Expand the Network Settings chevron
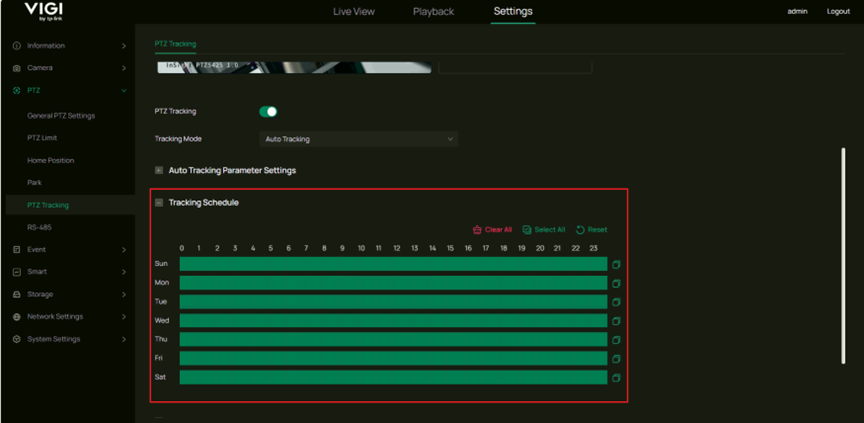This screenshot has height=423, width=864. pyautogui.click(x=124, y=317)
